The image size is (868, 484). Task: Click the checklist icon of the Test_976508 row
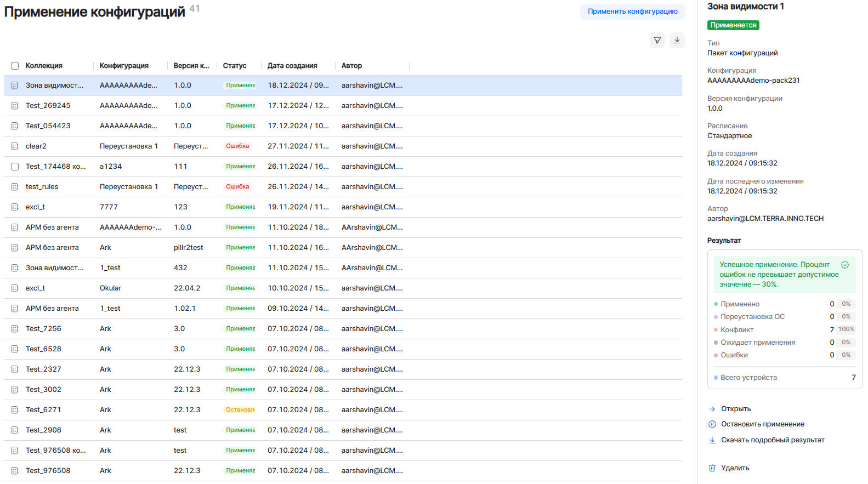point(15,471)
